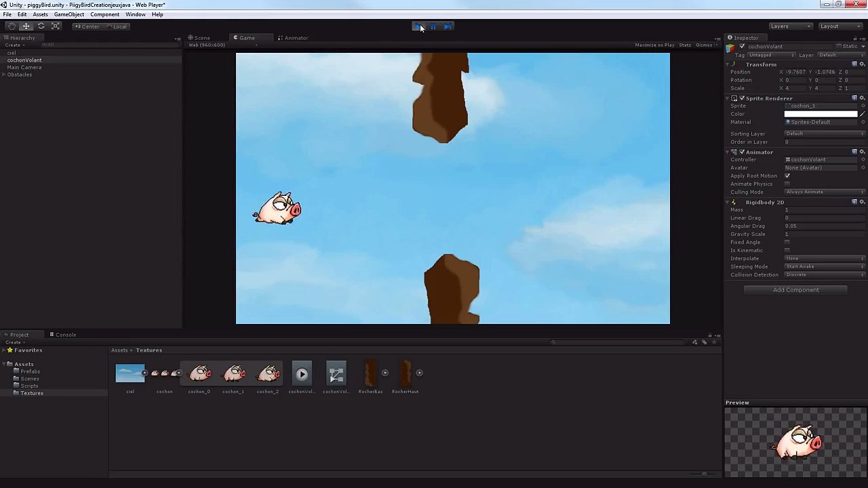868x488 pixels.
Task: Select the ciel texture thumbnail
Action: coord(130,373)
